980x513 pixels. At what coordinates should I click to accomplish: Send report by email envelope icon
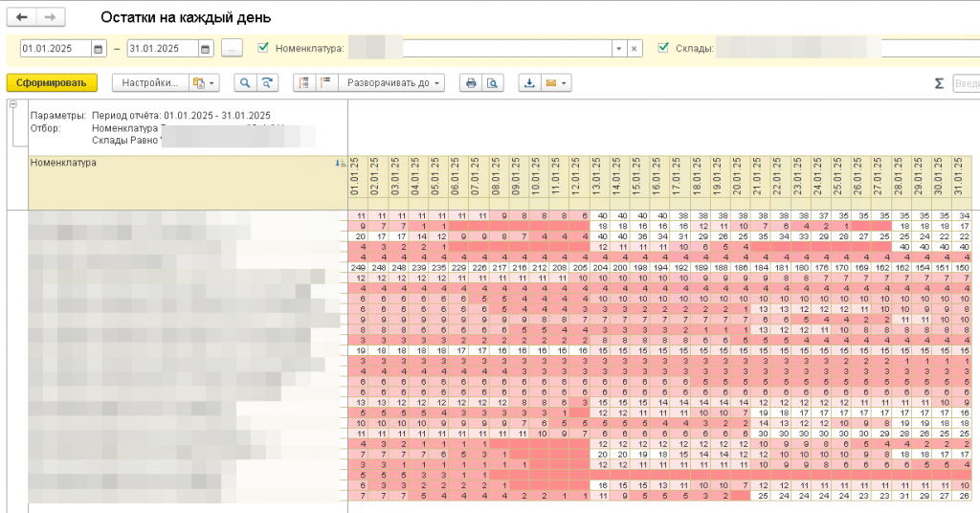[556, 83]
